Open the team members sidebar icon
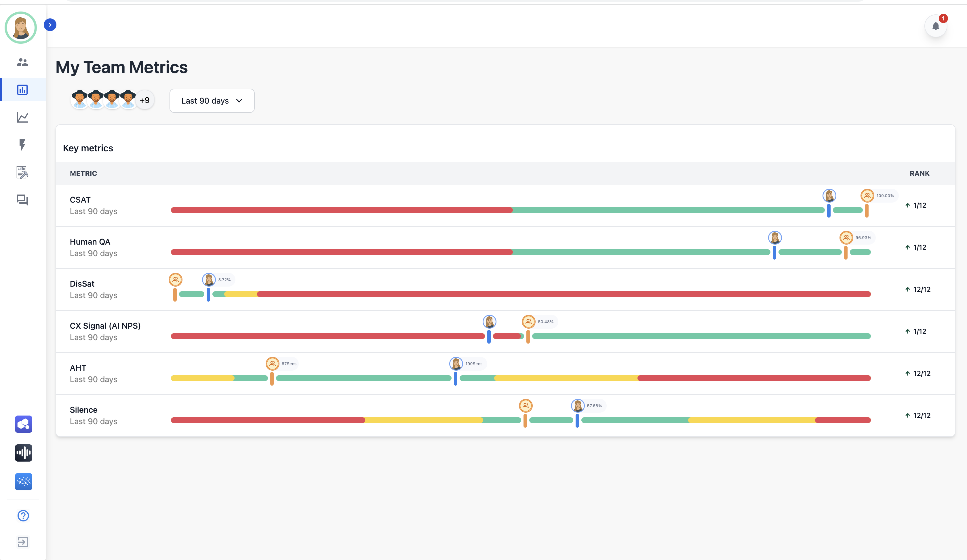967x560 pixels. 23,62
